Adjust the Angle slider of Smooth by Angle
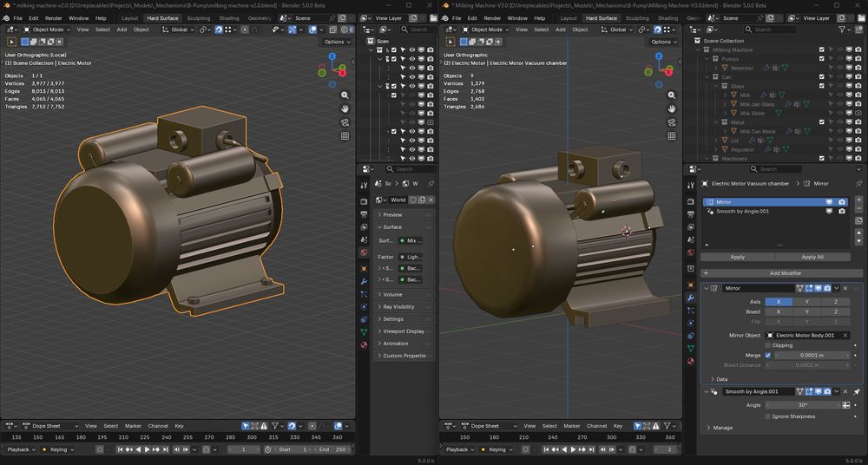The height and width of the screenshot is (465, 868). coord(802,405)
